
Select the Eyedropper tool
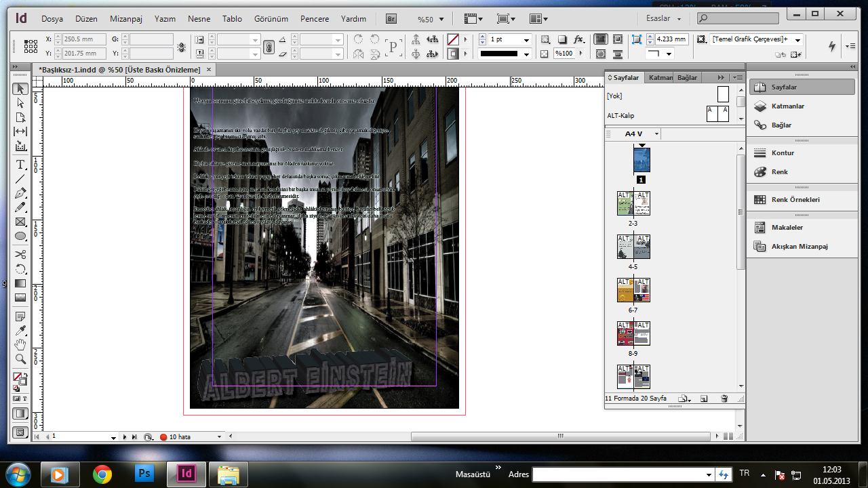click(20, 331)
